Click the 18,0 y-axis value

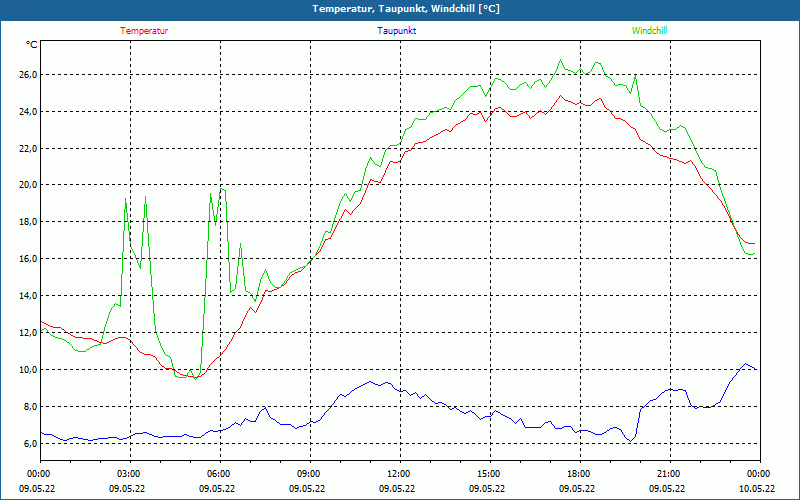click(x=29, y=221)
